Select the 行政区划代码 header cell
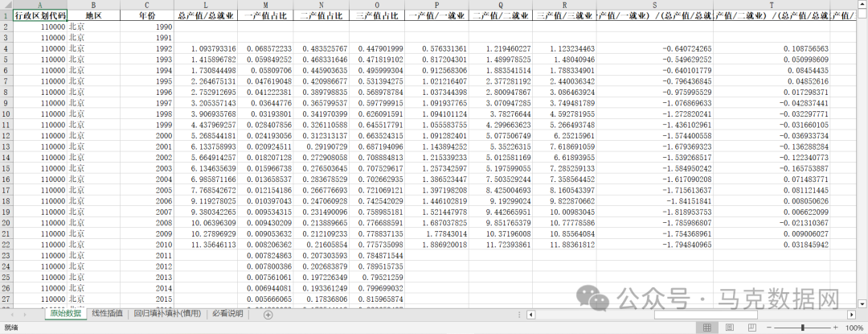Image resolution: width=868 pixels, height=334 pixels. (x=40, y=16)
